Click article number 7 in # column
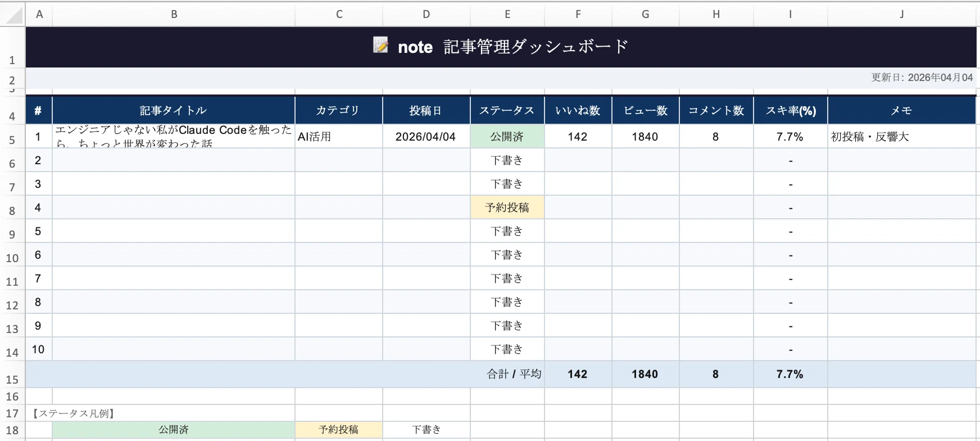The height and width of the screenshot is (441, 980). (39, 278)
